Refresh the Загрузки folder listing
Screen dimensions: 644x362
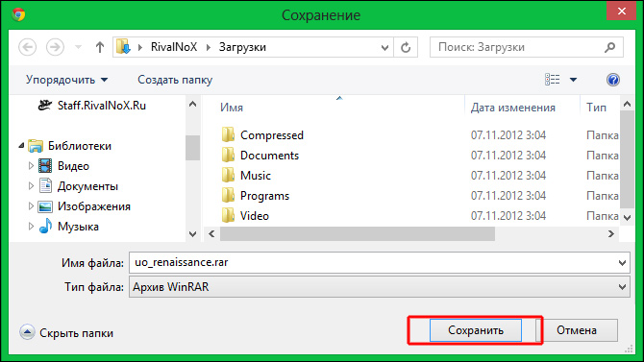pyautogui.click(x=406, y=47)
